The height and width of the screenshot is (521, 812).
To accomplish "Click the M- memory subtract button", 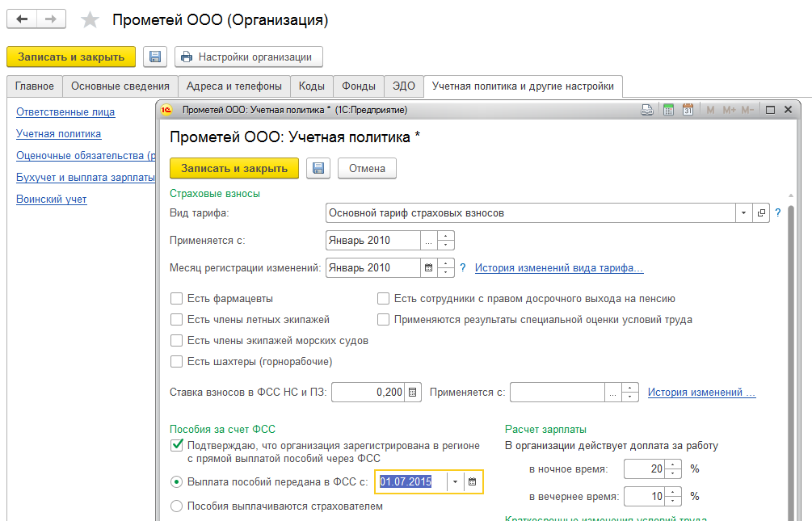I will pyautogui.click(x=747, y=110).
